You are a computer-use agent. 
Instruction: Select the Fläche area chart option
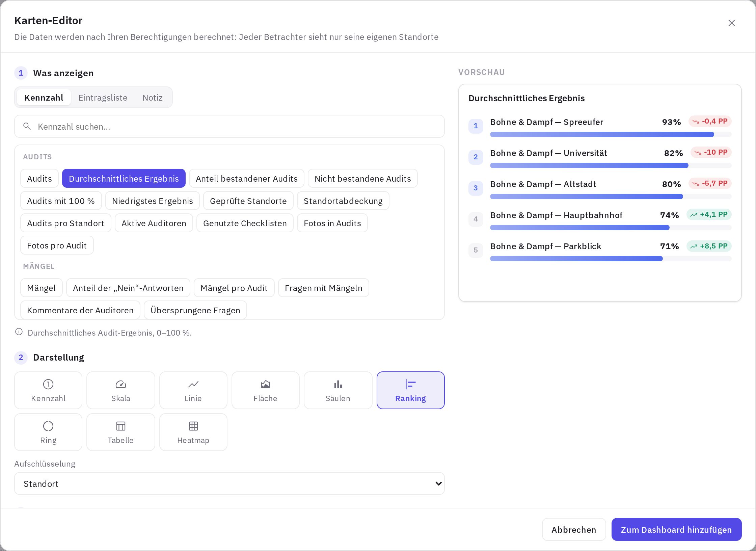click(x=266, y=390)
